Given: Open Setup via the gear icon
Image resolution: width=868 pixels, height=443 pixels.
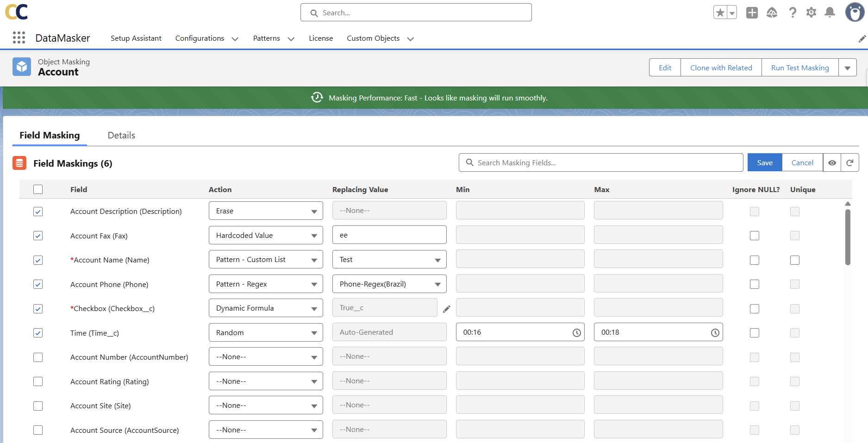Looking at the screenshot, I should tap(811, 12).
